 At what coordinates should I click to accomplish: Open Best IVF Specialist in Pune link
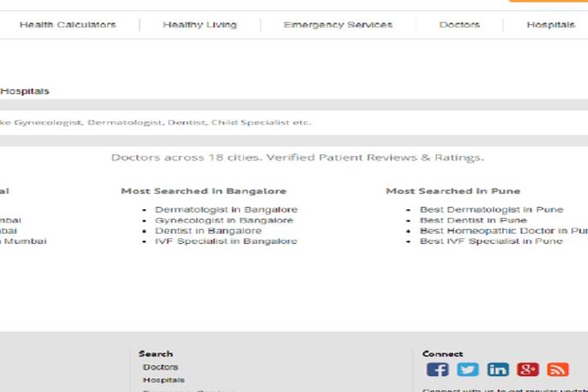[x=491, y=241]
